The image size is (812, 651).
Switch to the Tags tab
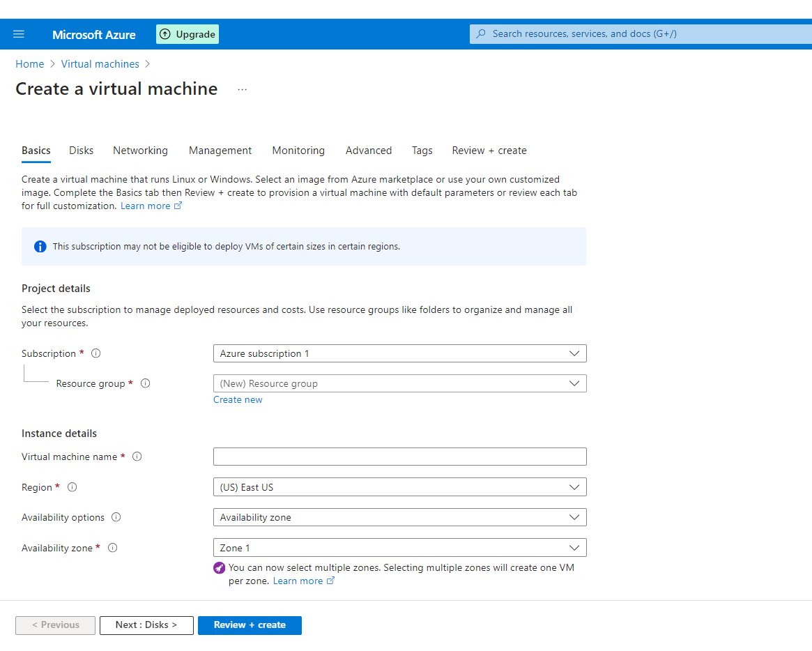[422, 151]
